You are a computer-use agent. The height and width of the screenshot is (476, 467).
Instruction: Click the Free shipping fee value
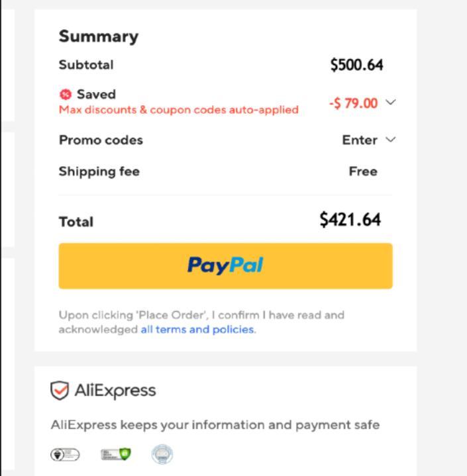(363, 171)
